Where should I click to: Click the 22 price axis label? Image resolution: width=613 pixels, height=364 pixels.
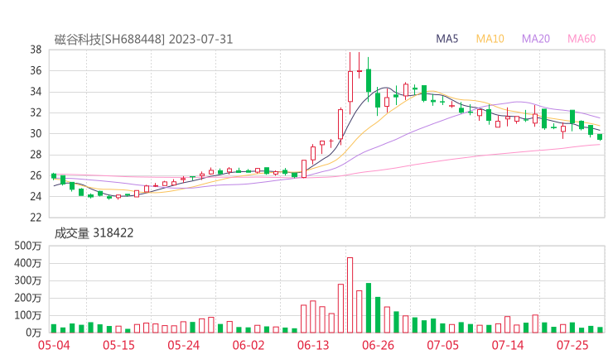(36, 218)
